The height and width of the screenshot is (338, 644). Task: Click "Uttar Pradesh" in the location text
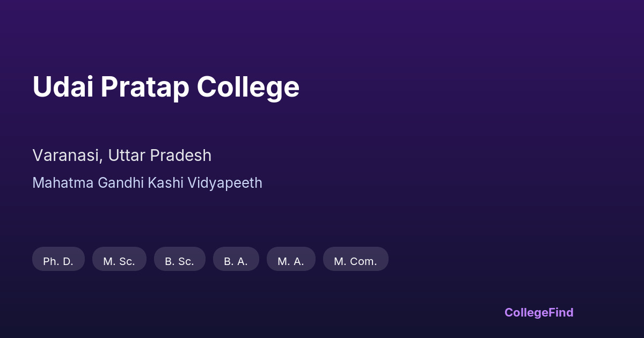coord(159,156)
